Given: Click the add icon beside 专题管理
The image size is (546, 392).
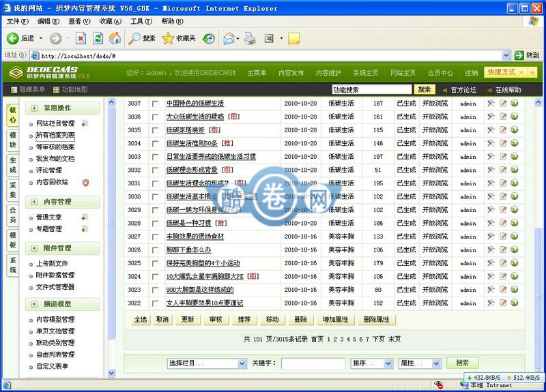Looking at the screenshot, I should click(x=85, y=229).
